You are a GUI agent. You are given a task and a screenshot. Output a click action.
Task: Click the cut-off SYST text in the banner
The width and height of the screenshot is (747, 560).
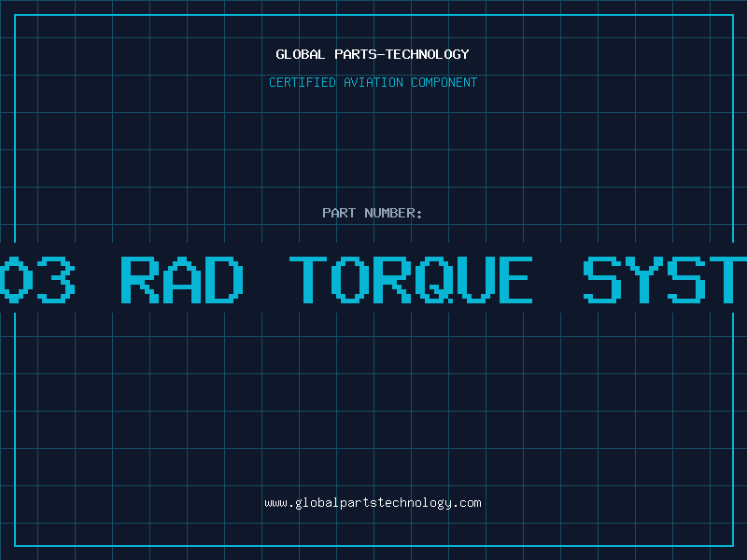665,279
